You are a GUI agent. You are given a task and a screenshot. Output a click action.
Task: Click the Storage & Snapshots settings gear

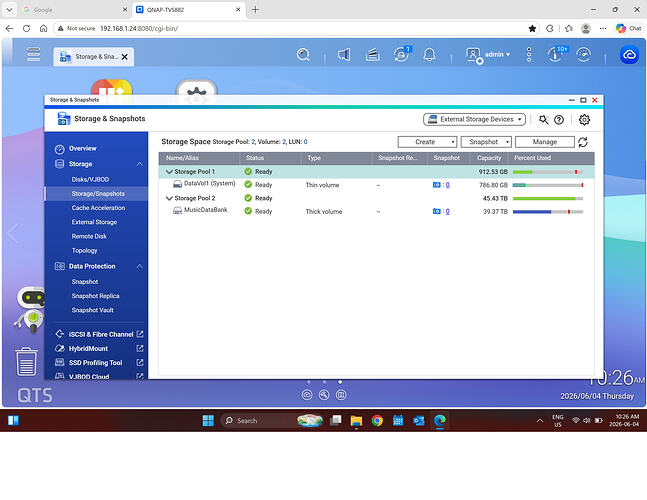[584, 120]
